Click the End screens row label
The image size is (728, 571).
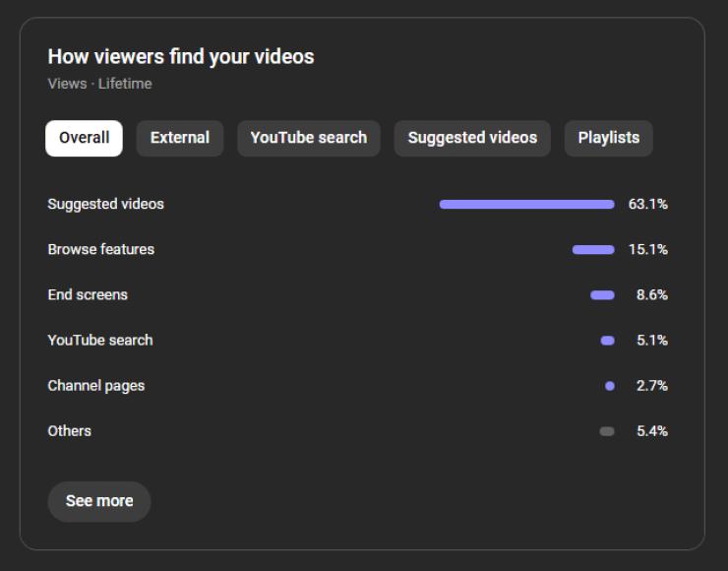pos(88,295)
